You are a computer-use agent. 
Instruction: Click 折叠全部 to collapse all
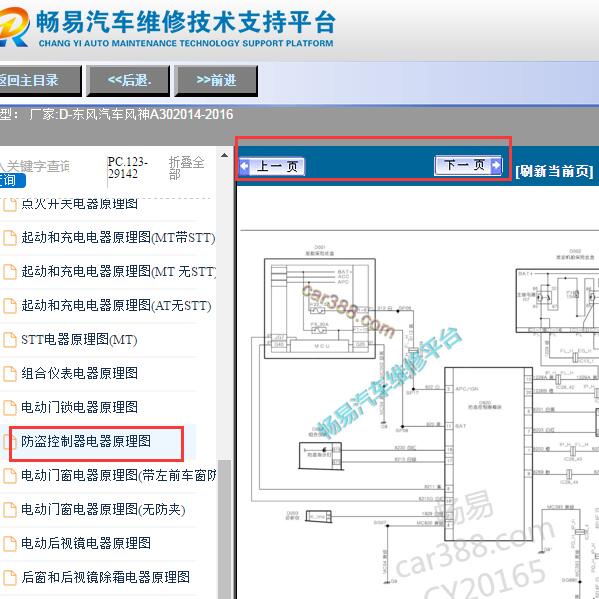[186, 168]
